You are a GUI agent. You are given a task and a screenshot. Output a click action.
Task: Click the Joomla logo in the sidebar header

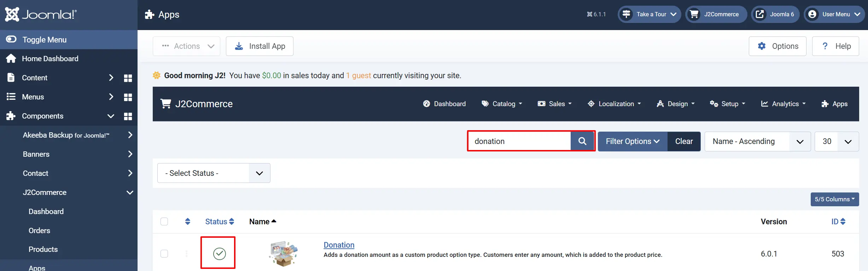pyautogui.click(x=41, y=15)
